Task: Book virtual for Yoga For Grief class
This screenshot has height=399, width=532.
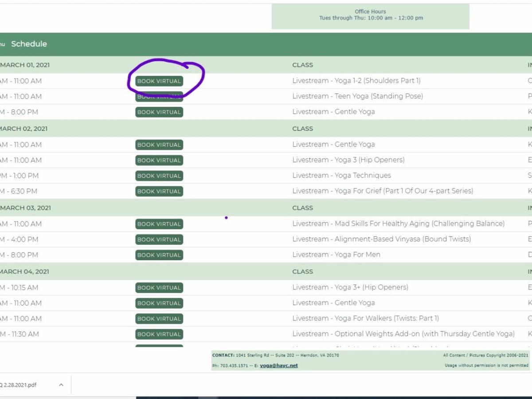Action: point(159,192)
